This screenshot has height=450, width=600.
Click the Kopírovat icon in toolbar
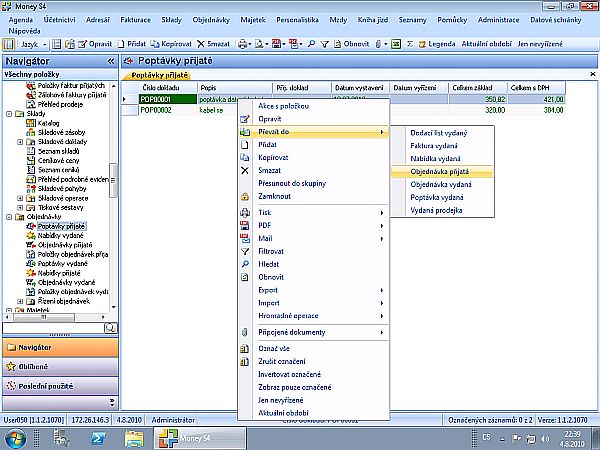click(x=155, y=44)
